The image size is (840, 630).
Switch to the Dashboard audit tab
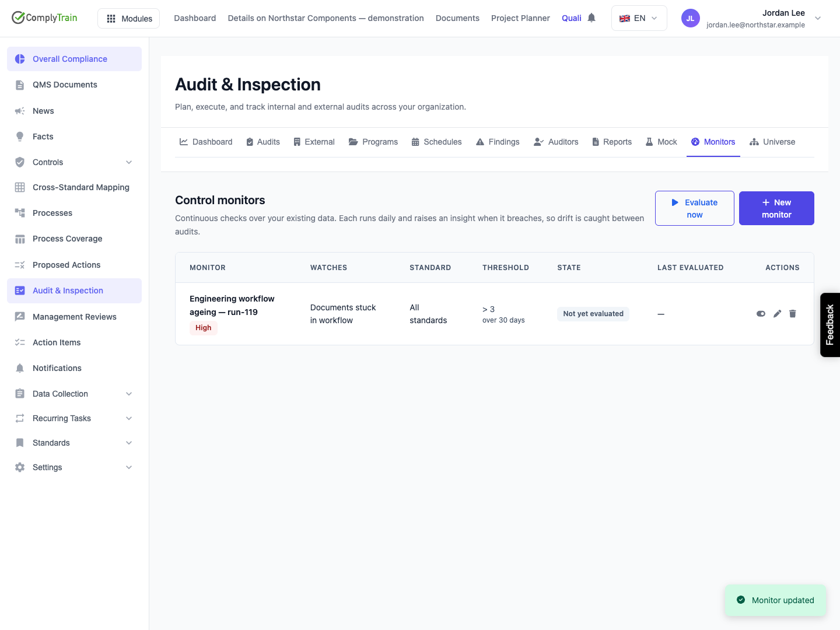point(206,142)
